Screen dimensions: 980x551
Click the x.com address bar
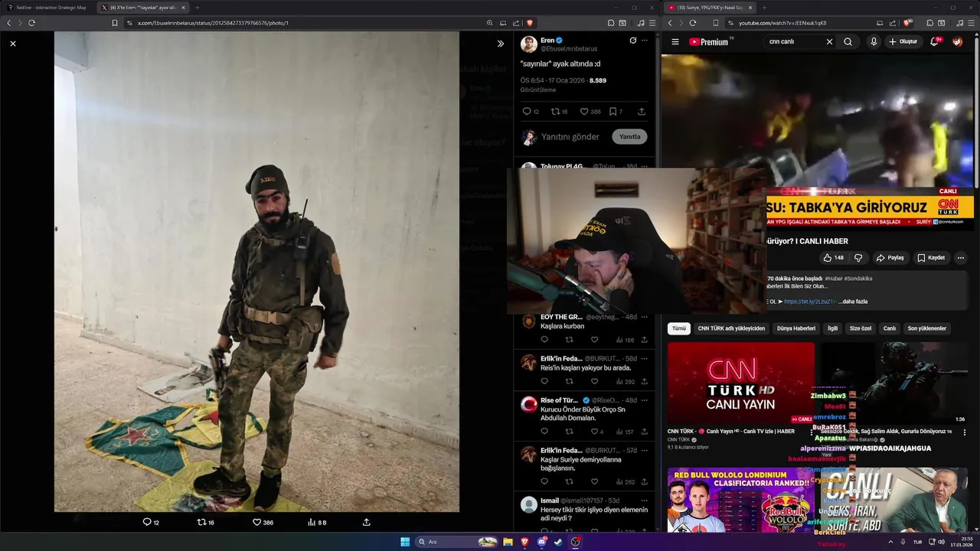tap(306, 23)
